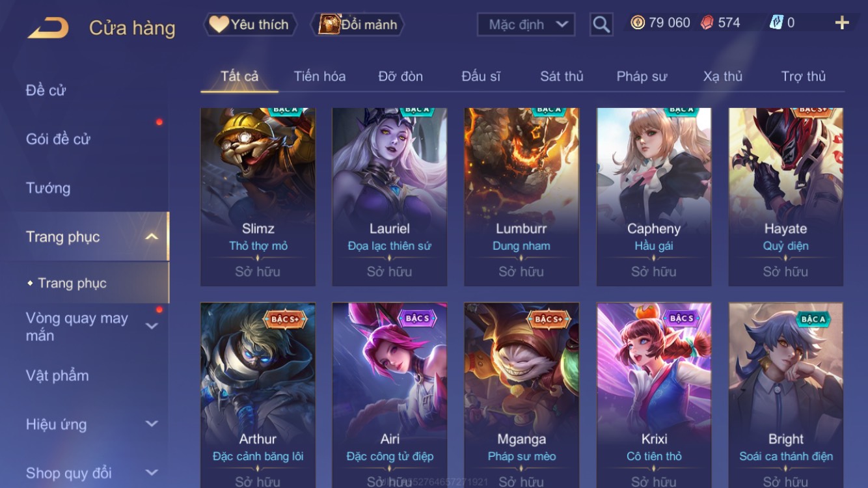Expand the Vòng quay may mắn section

click(152, 326)
